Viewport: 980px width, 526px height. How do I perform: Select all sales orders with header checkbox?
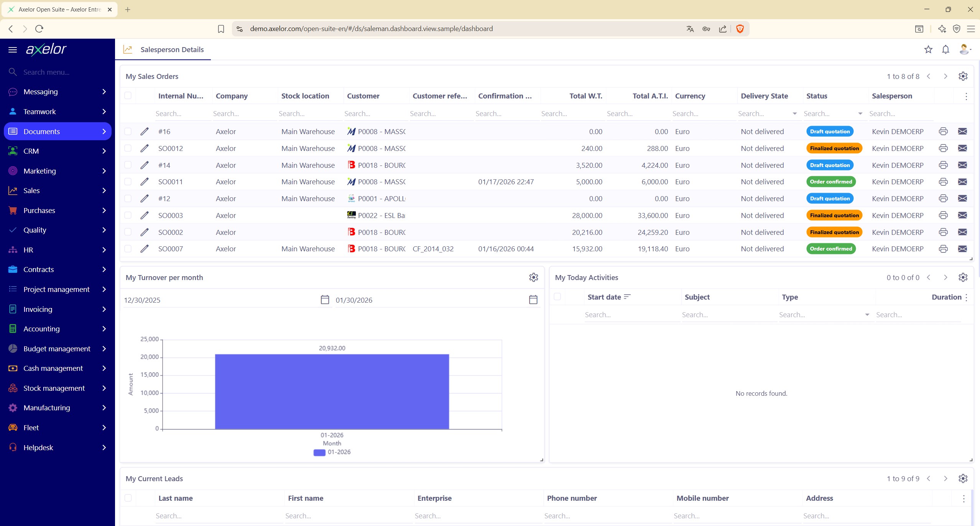128,96
